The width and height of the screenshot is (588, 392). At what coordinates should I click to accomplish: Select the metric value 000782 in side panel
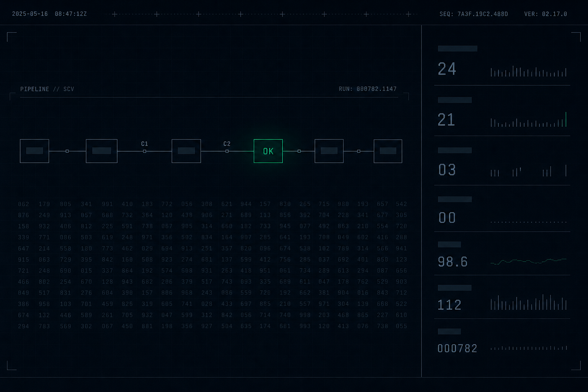pos(457,348)
